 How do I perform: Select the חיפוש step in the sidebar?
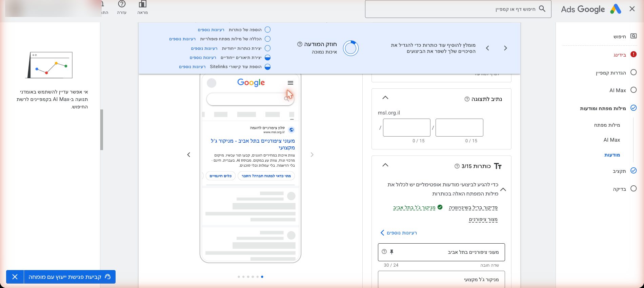point(620,37)
